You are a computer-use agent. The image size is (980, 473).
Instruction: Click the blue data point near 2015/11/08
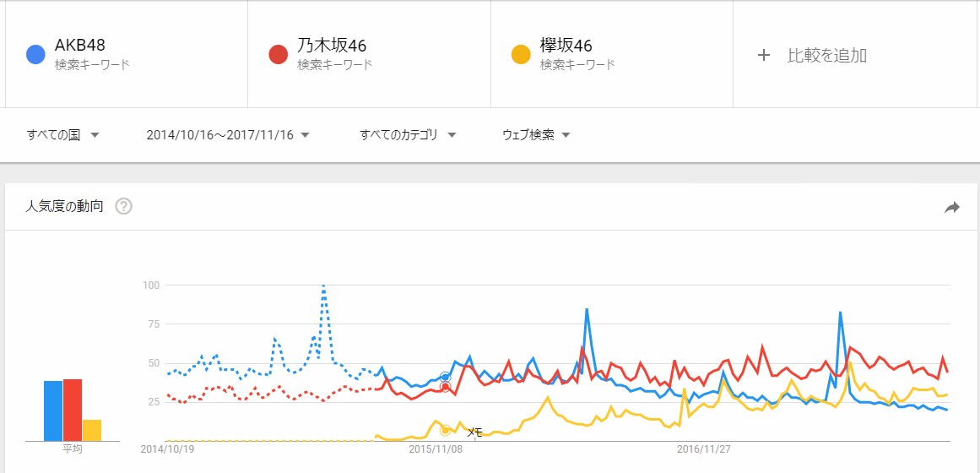click(x=446, y=377)
